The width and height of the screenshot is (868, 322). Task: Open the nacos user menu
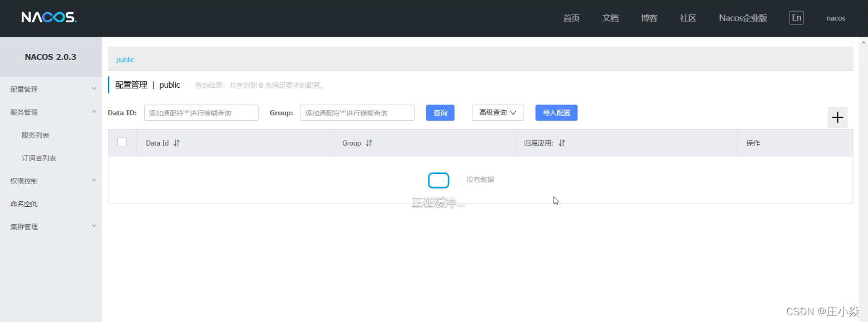[x=836, y=18]
